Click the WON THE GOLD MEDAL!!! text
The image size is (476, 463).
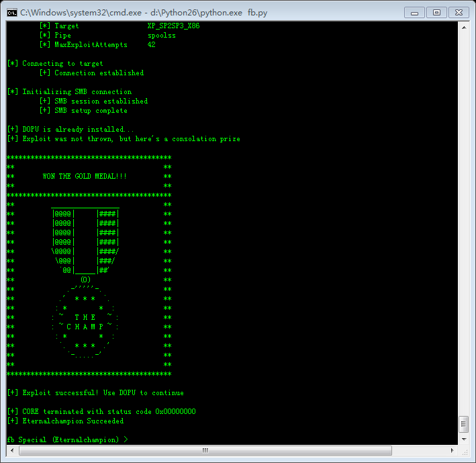coord(85,176)
